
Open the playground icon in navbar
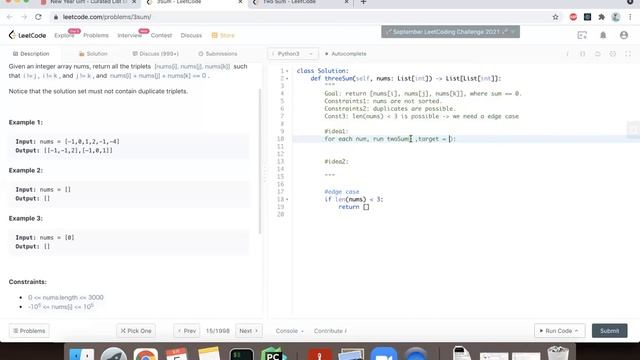582,36
